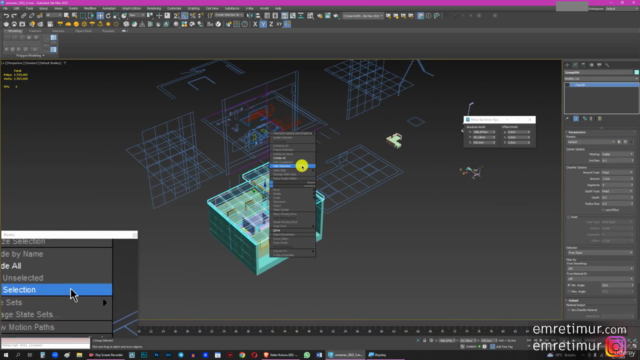This screenshot has width=640, height=360.
Task: Enable Set Chamfer Material checkbox
Action: tap(569, 310)
